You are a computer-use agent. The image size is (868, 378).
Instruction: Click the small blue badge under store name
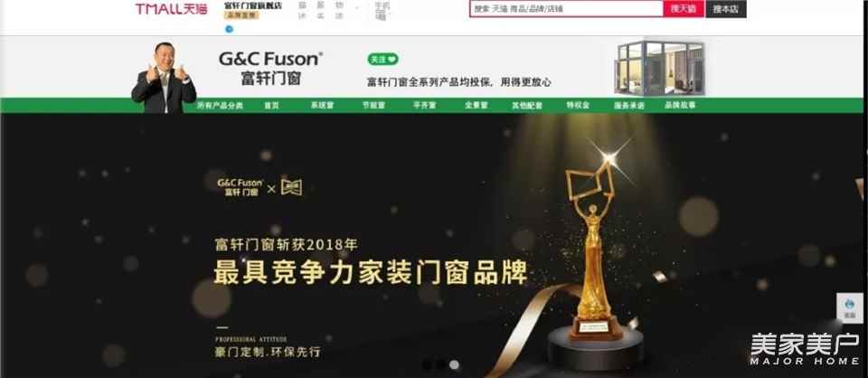click(x=229, y=29)
